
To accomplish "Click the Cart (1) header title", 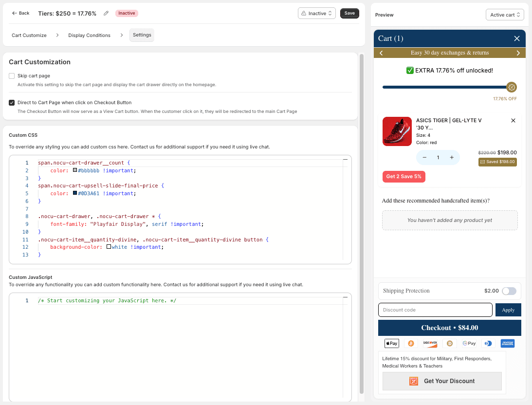I will [390, 38].
